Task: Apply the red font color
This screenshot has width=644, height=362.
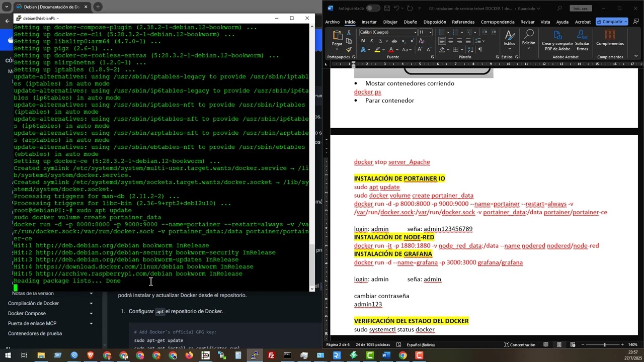Action: point(391,49)
